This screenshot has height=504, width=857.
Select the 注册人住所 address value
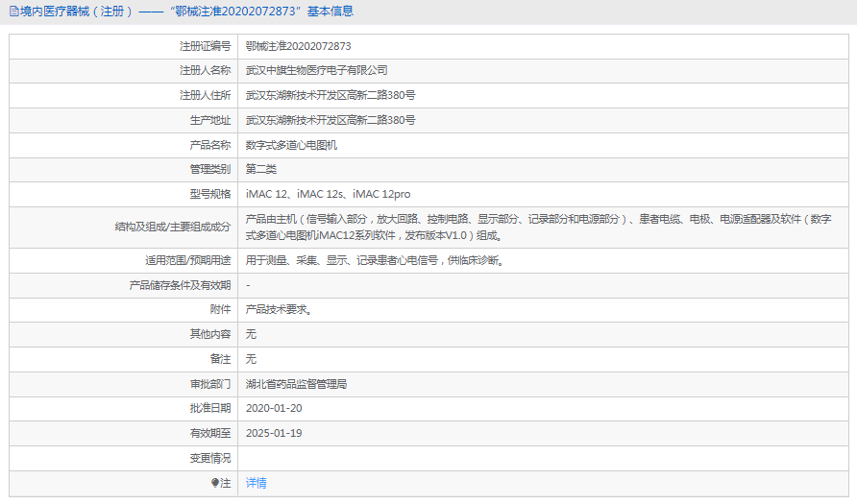[x=331, y=96]
